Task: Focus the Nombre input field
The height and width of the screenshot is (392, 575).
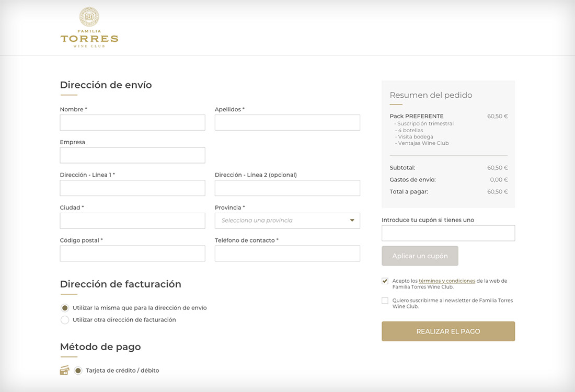Action: (x=132, y=123)
